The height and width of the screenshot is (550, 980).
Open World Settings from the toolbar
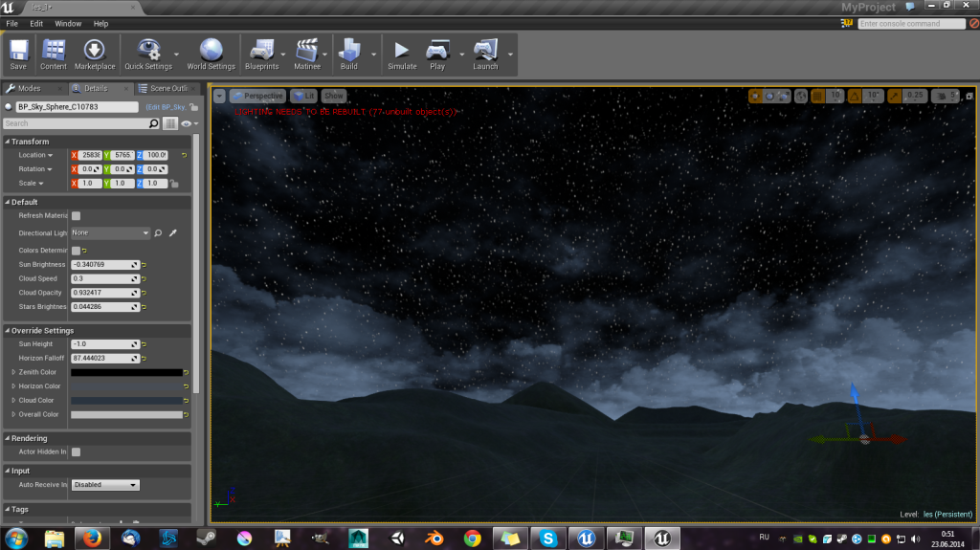(211, 53)
